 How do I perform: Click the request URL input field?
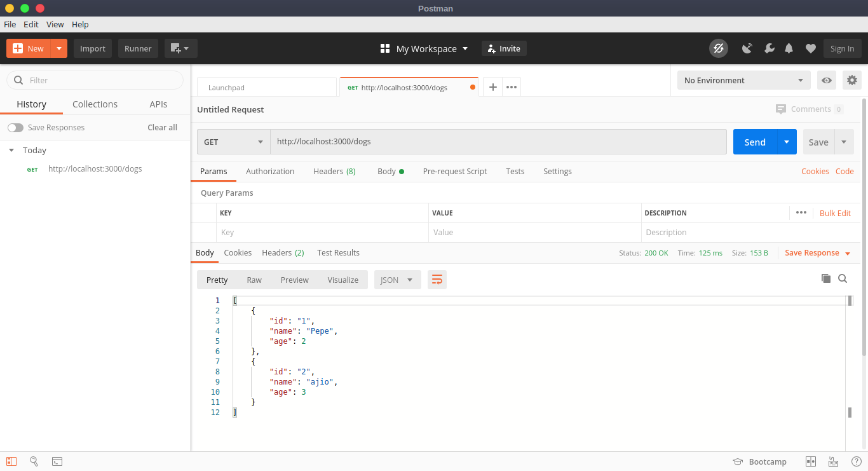498,142
